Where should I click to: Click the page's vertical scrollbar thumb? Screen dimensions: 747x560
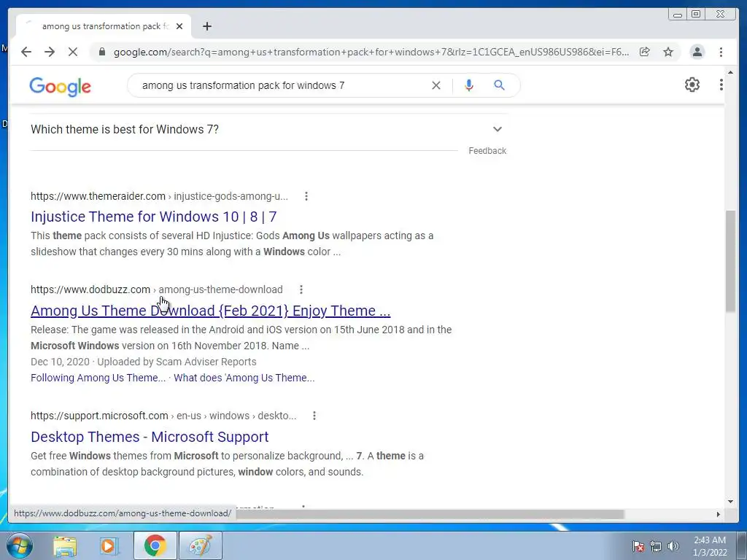(730, 261)
